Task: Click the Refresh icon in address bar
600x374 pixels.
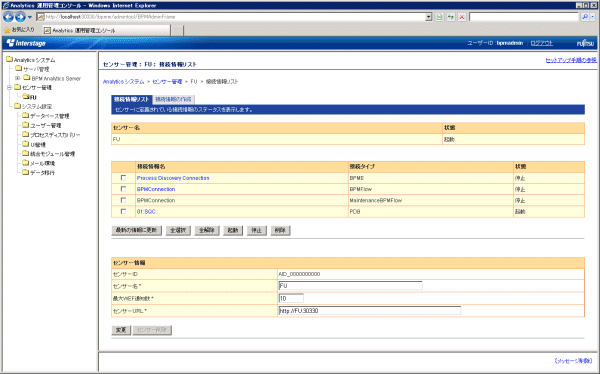Action: click(451, 17)
